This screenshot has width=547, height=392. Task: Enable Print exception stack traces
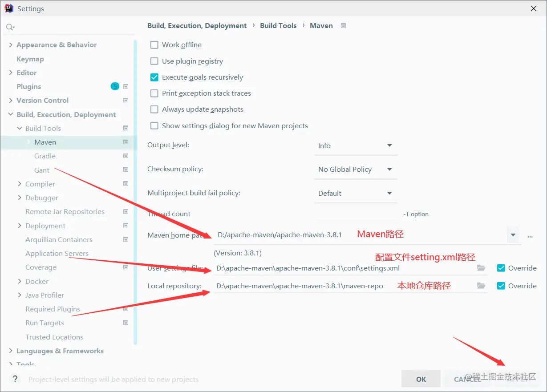(154, 93)
